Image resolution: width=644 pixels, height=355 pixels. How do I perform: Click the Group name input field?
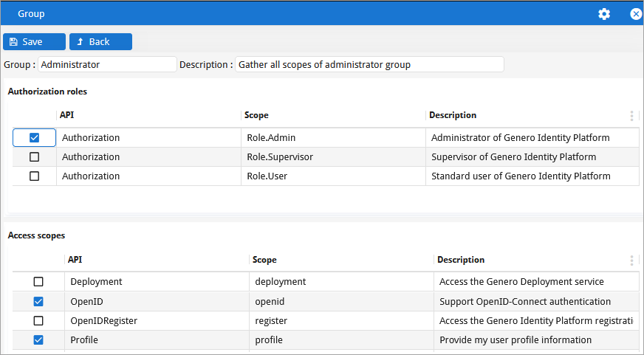(x=107, y=64)
